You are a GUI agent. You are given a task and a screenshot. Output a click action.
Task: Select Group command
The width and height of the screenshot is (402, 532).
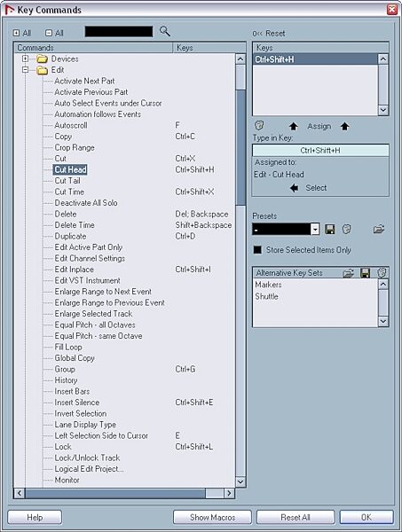coord(65,370)
